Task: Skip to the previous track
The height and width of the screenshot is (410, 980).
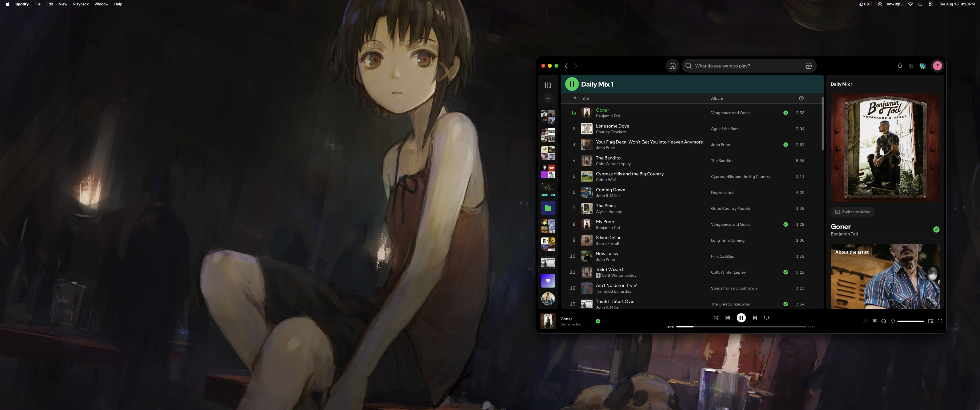Action: [x=727, y=317]
